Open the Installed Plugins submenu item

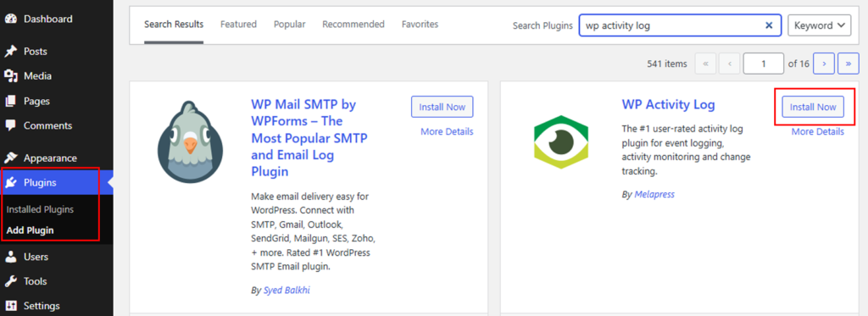40,210
